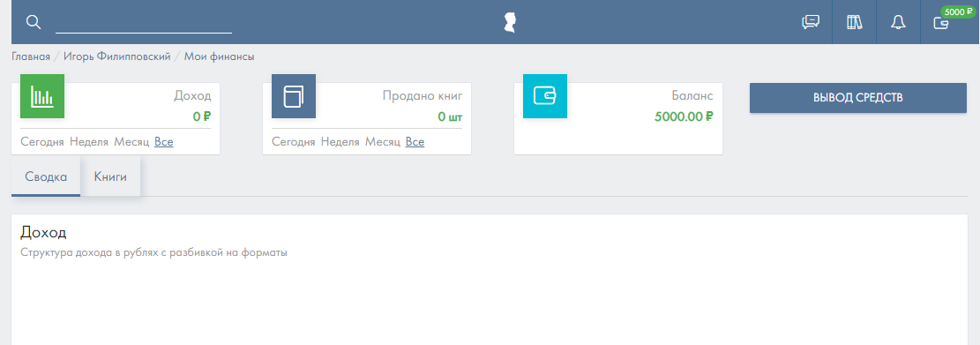Filter Доход by Сегодня

point(42,142)
